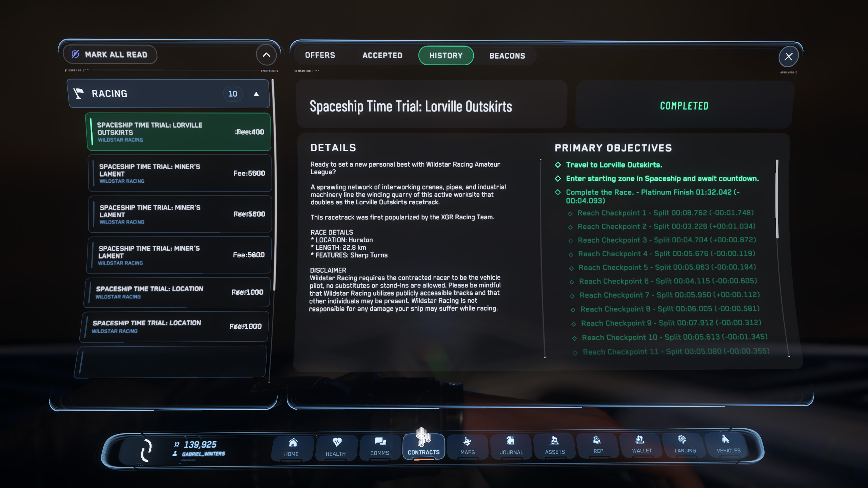The image size is (868, 488).
Task: Open the Maps app icon
Action: [468, 446]
